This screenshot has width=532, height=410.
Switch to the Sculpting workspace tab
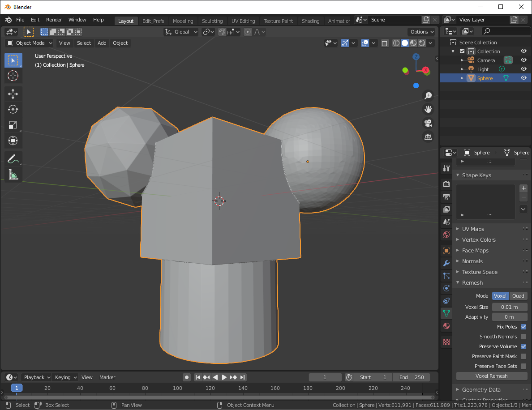coord(212,21)
